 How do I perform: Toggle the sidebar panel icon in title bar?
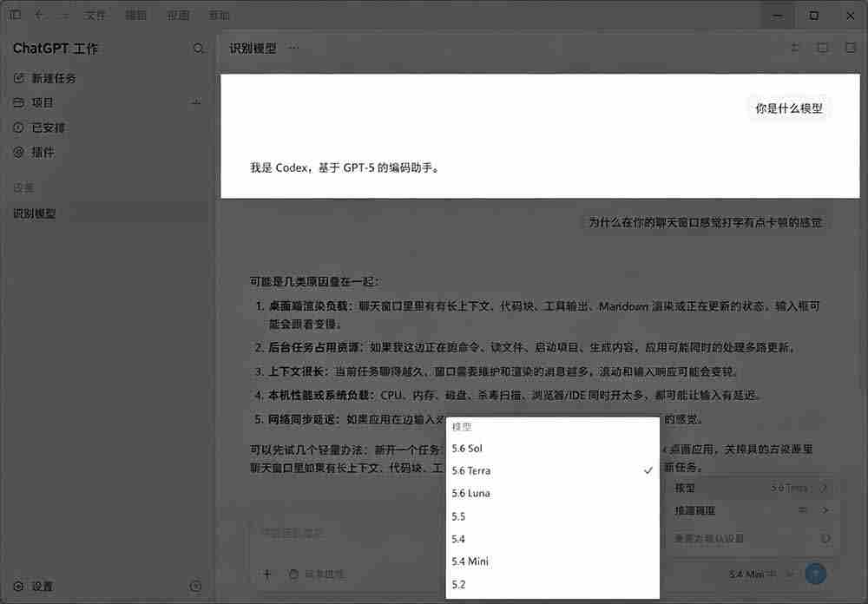15,15
